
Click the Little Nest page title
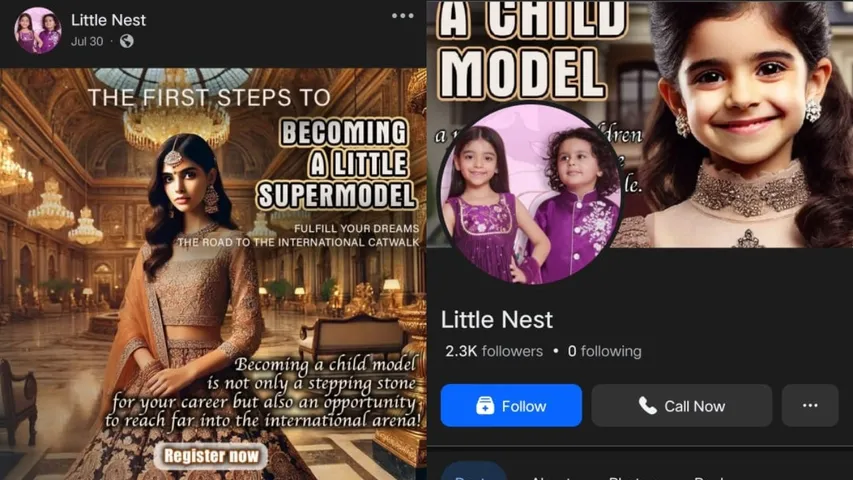click(x=497, y=319)
